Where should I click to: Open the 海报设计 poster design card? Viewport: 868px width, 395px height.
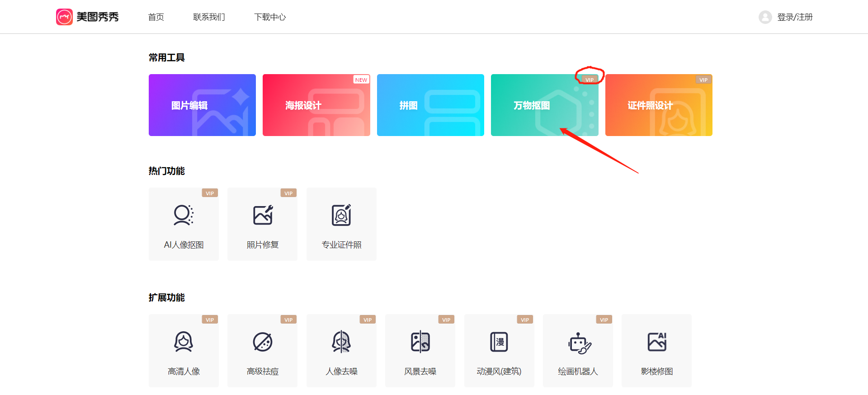pyautogui.click(x=316, y=105)
